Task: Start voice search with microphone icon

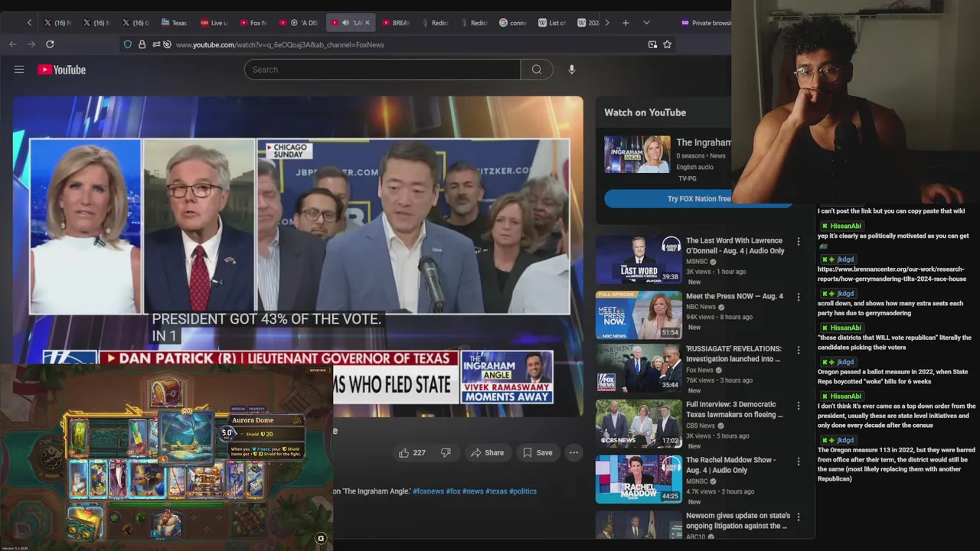Action: coord(571,70)
